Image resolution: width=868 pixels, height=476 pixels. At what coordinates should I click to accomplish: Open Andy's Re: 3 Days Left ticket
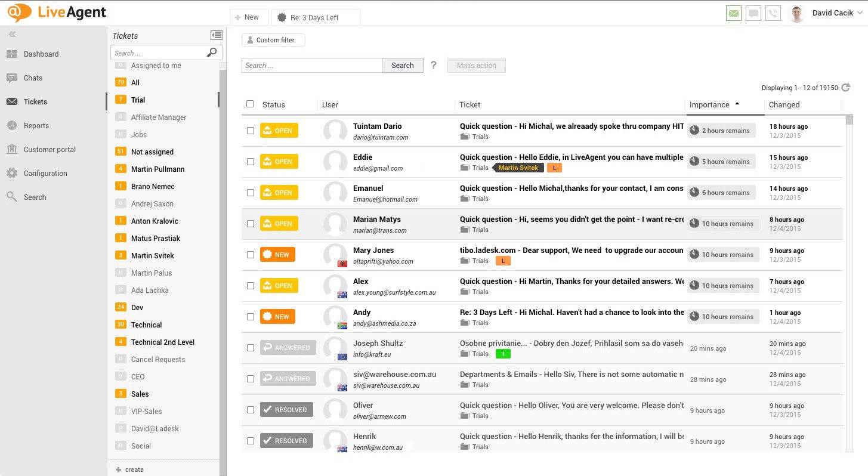(x=572, y=312)
